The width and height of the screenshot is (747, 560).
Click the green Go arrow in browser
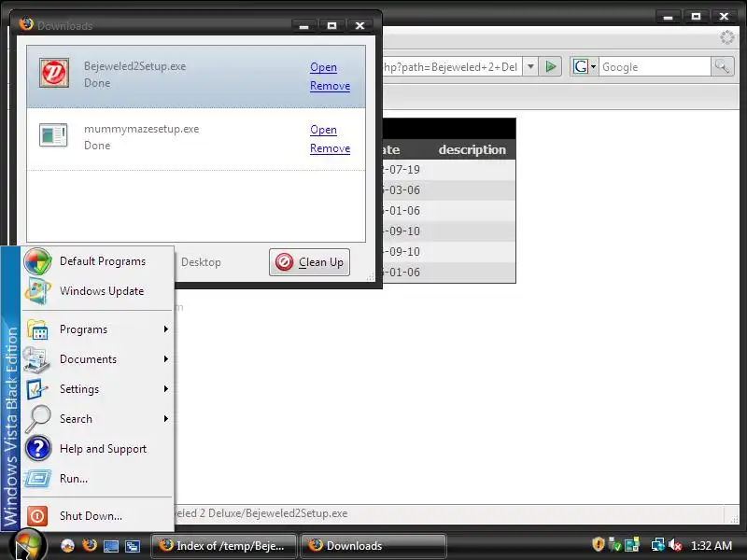tap(551, 66)
